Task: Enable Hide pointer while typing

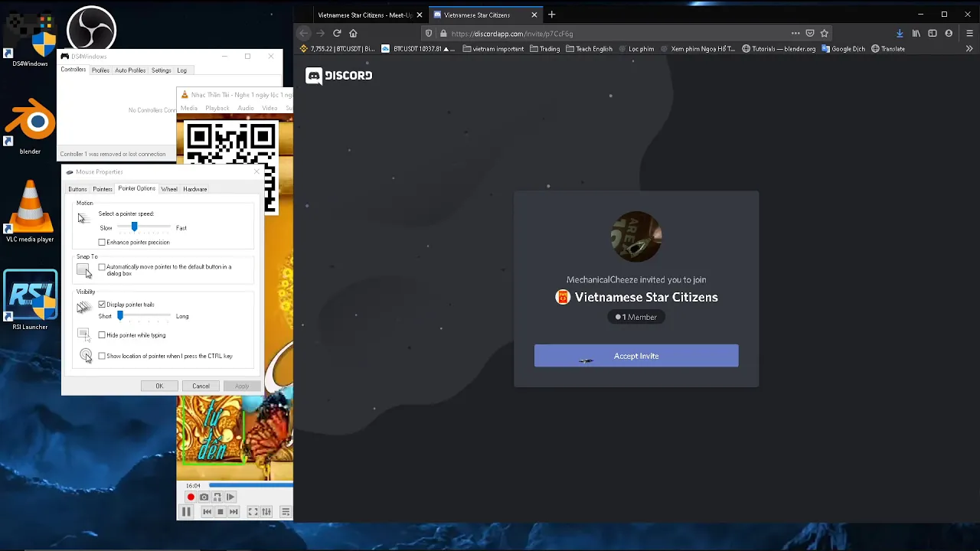Action: 102,335
